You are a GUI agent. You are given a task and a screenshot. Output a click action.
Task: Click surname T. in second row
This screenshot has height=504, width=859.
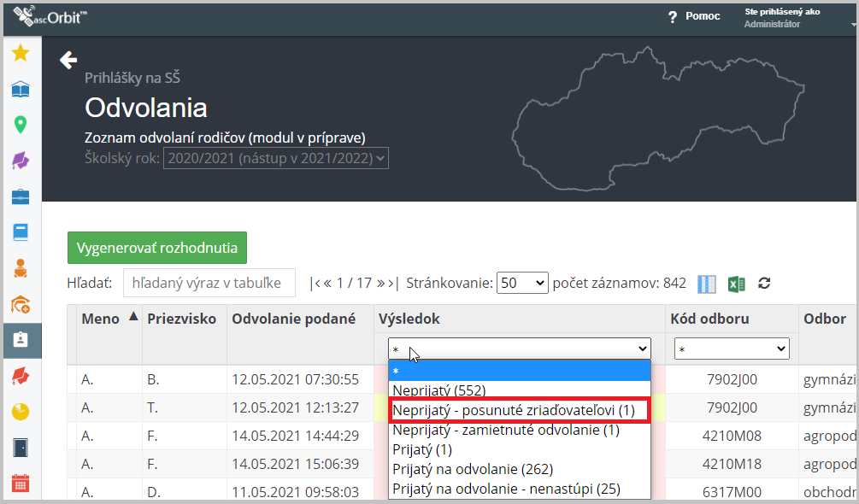coord(152,407)
